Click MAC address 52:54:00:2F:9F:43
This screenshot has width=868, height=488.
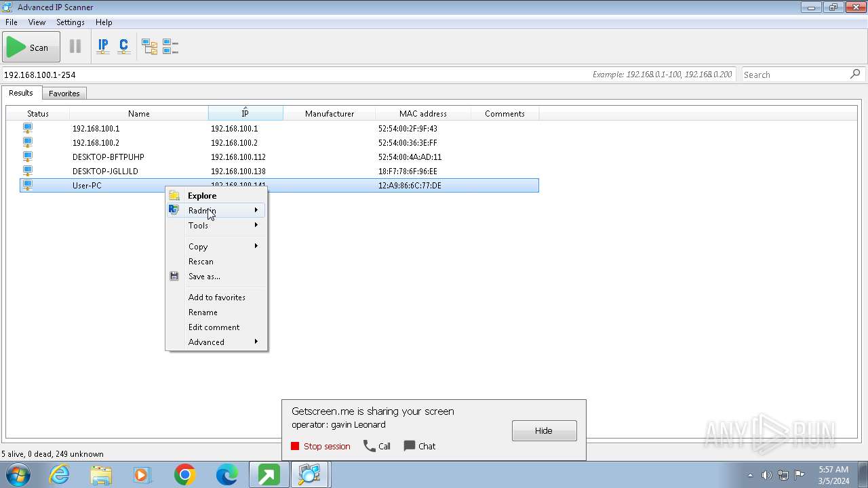tap(408, 129)
